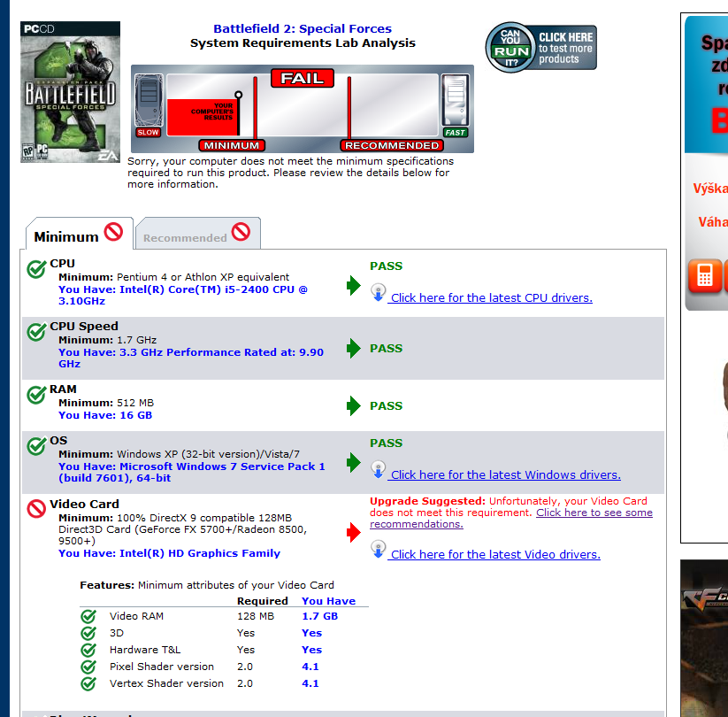This screenshot has width=728, height=717.
Task: Open the Battlefield 2: Special Forces title link
Action: click(x=303, y=29)
